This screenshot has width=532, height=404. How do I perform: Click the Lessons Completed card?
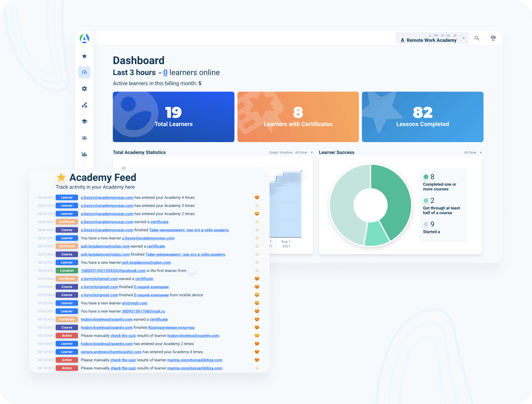point(422,117)
